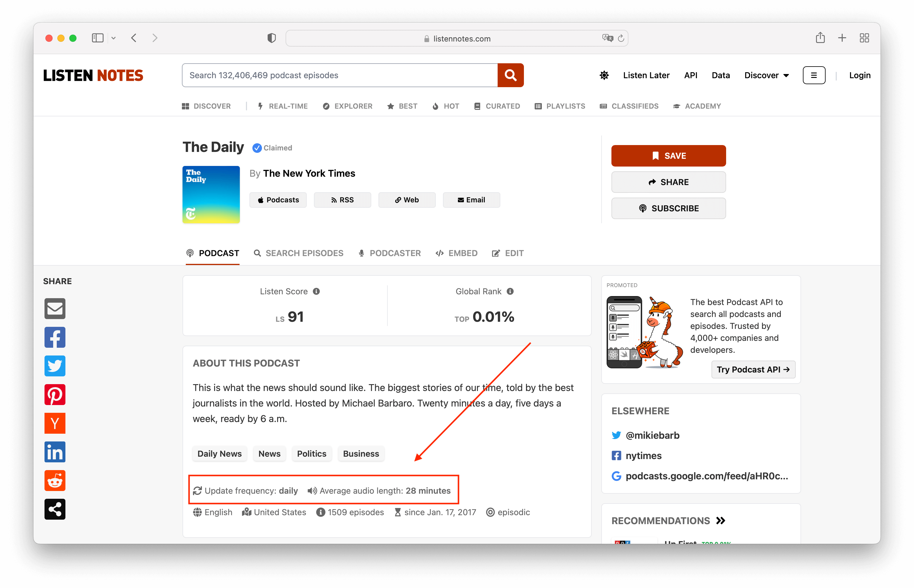The height and width of the screenshot is (588, 914).
Task: Select the Daily News tag
Action: [220, 454]
